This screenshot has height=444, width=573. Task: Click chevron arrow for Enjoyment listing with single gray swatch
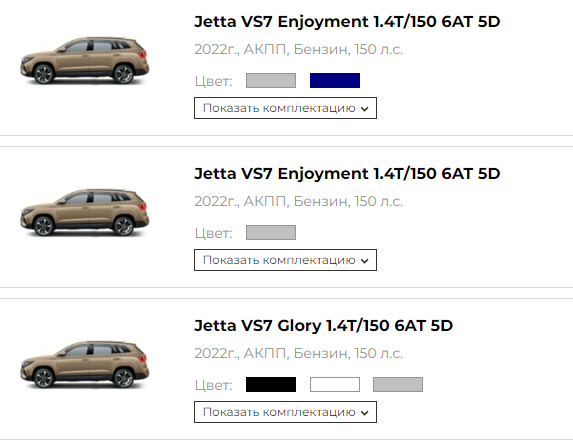point(364,261)
